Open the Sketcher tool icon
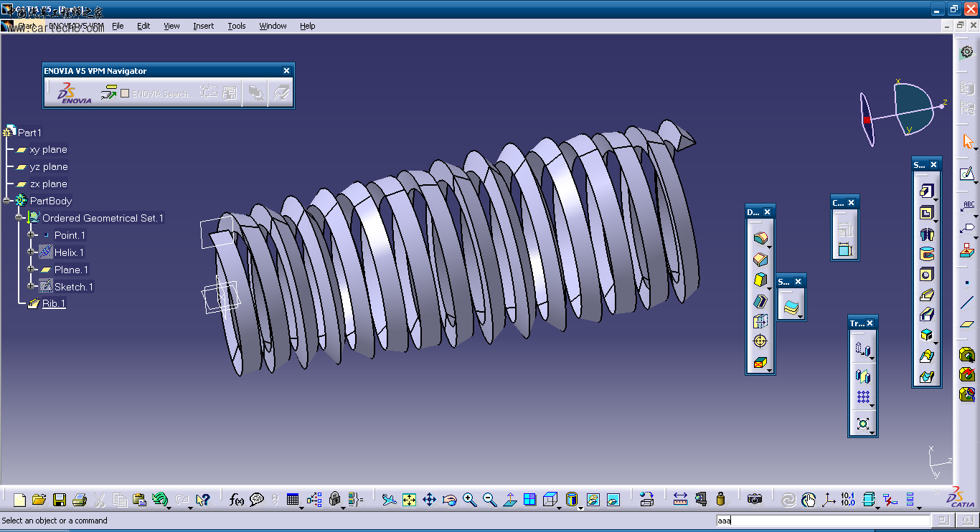Image resolution: width=980 pixels, height=532 pixels. tap(966, 174)
